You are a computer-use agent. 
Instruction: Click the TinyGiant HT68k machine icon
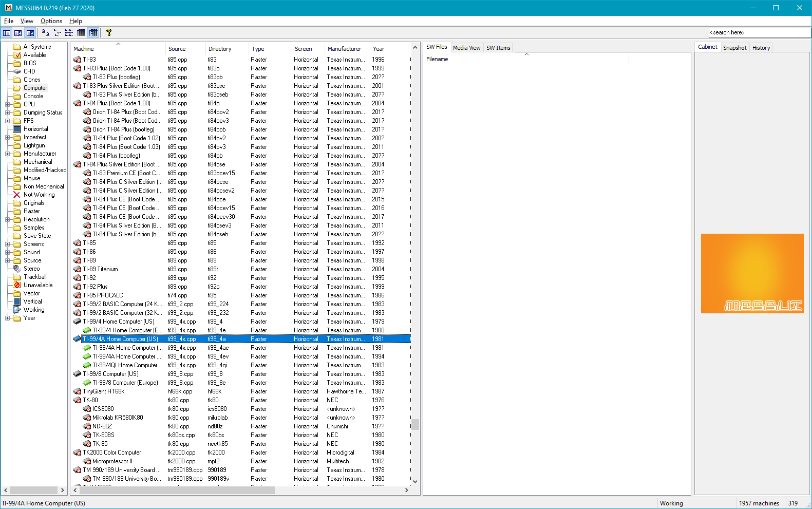click(x=77, y=391)
